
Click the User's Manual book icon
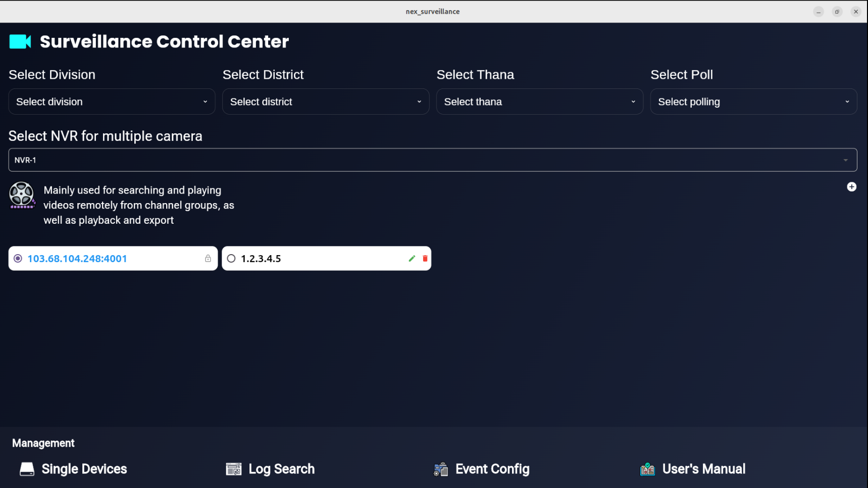pyautogui.click(x=647, y=469)
